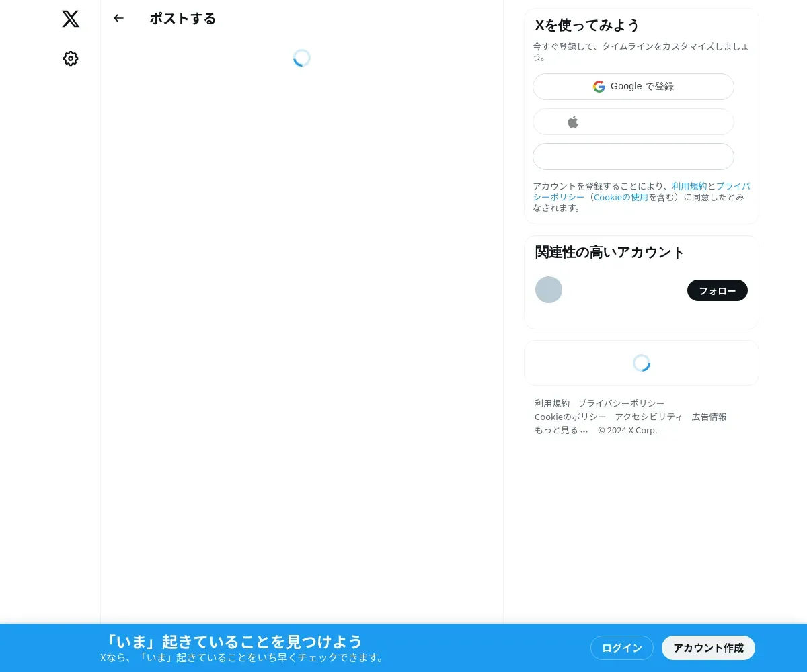This screenshot has height=672, width=807.
Task: Click the ログイン button in bottom banner
Action: coord(622,648)
